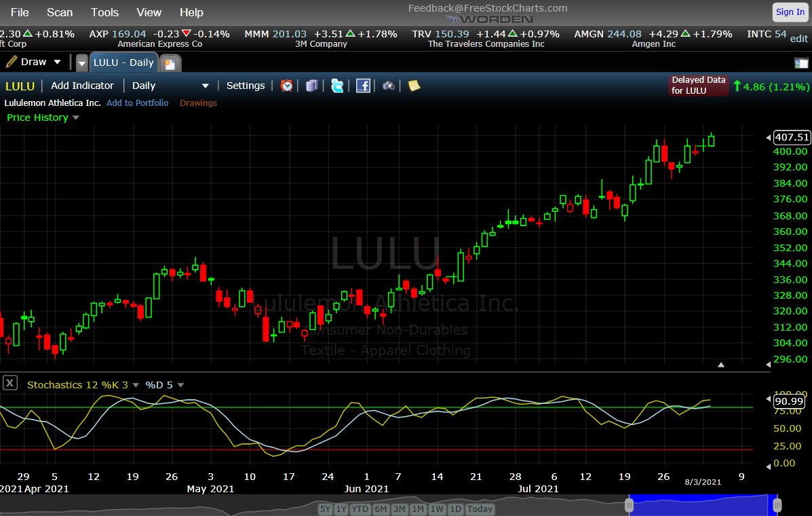This screenshot has width=812, height=516.
Task: Open the Tools menu
Action: [x=104, y=12]
